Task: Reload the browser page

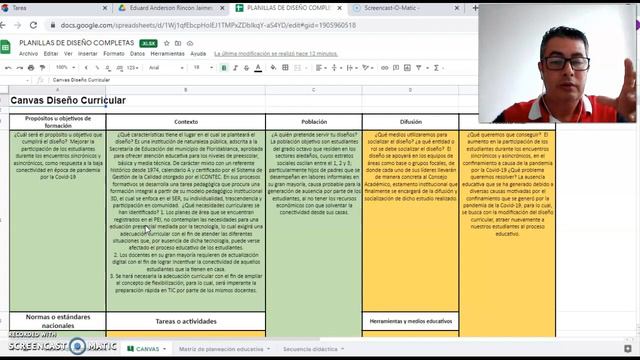Action: [33, 25]
